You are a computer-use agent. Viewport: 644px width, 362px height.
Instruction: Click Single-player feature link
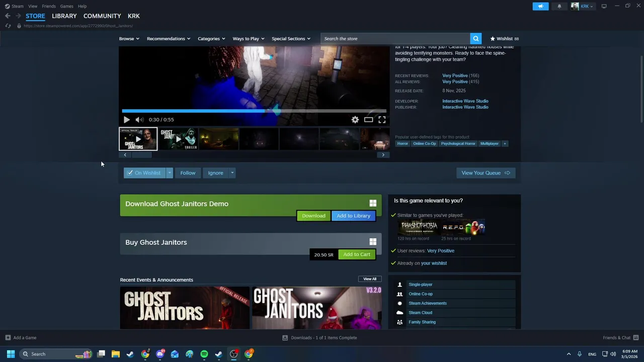420,285
